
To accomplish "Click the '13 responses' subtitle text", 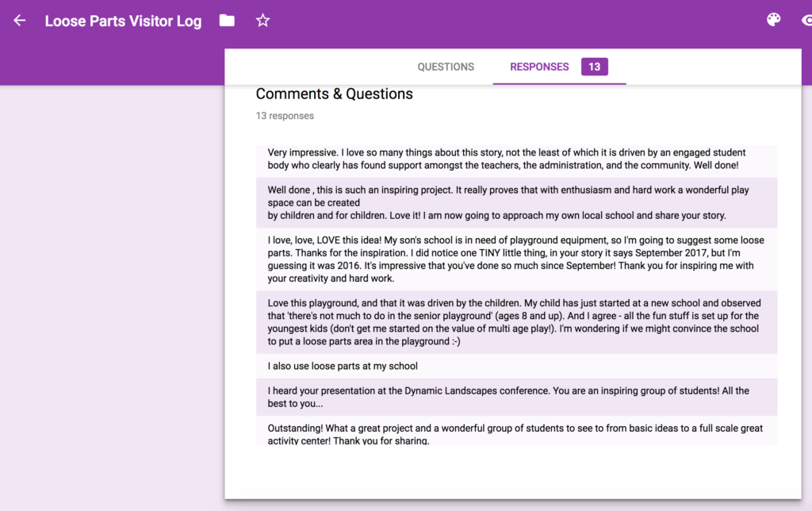I will 285,116.
